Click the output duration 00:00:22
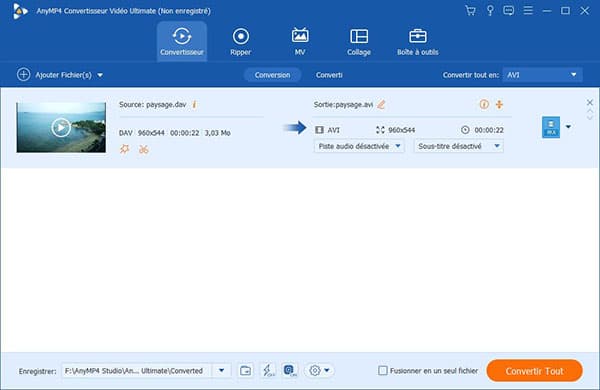Screen dimensions: 600x390 (x=489, y=130)
